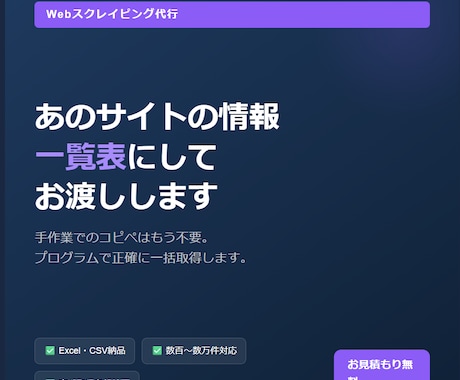
Task: Click the headline line あのサイトの情報
Action: coord(157,117)
